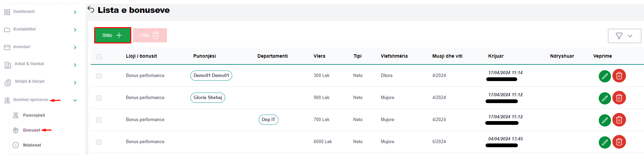The height and width of the screenshot is (155, 644).
Task: Open Shitjet & blerjet menu
Action: tap(30, 81)
